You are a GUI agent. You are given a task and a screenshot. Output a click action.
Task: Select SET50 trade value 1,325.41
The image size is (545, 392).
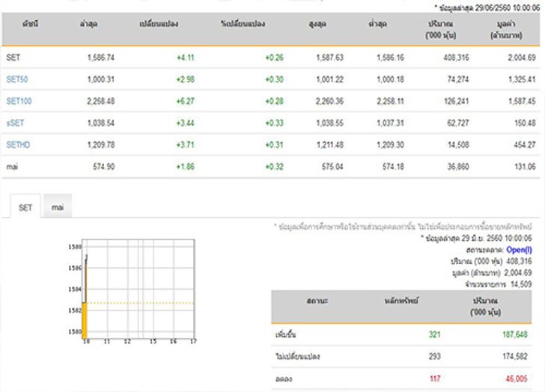[522, 79]
